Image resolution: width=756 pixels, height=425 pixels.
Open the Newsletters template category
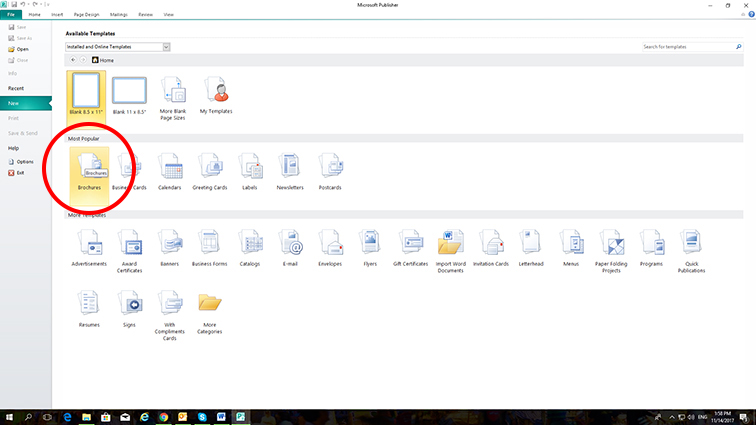pyautogui.click(x=290, y=171)
